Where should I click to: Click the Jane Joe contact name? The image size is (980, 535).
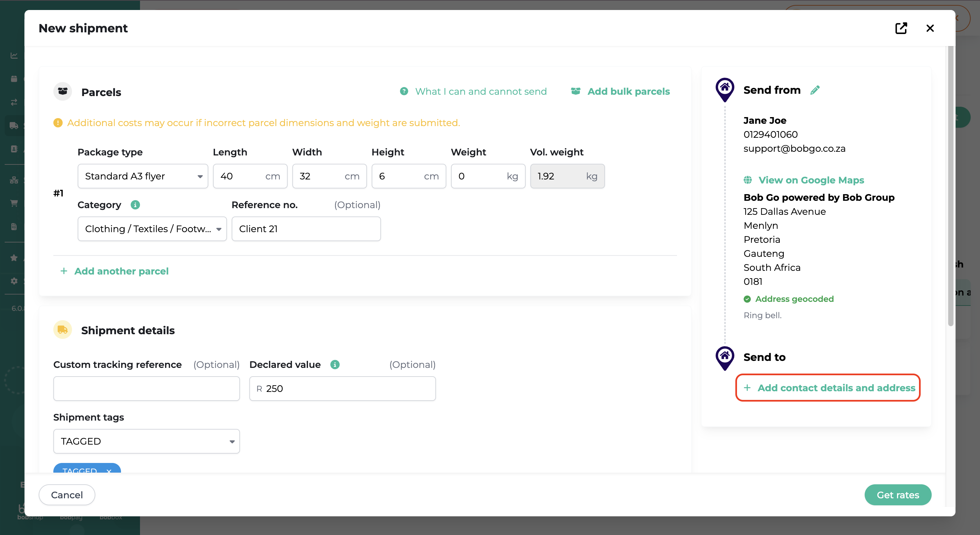pos(765,120)
